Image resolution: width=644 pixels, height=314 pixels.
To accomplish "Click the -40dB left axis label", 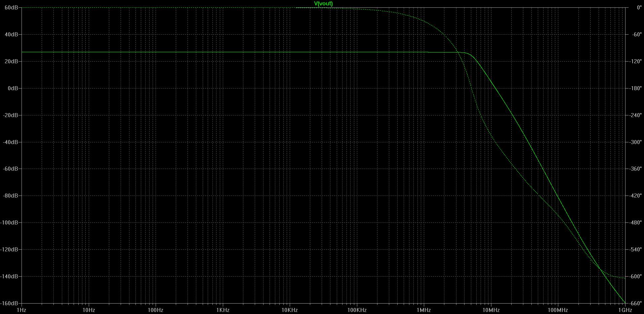I will pyautogui.click(x=11, y=142).
